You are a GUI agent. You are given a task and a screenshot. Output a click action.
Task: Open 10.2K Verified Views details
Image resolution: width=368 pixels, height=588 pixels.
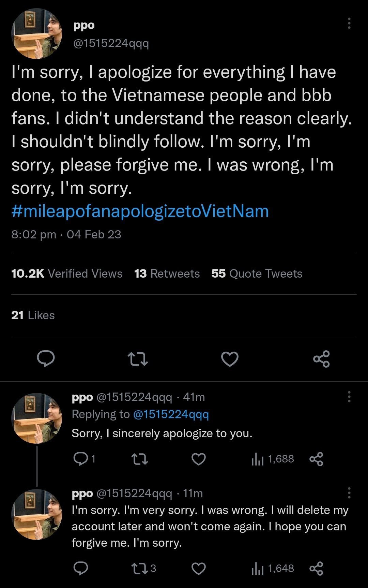(x=67, y=274)
